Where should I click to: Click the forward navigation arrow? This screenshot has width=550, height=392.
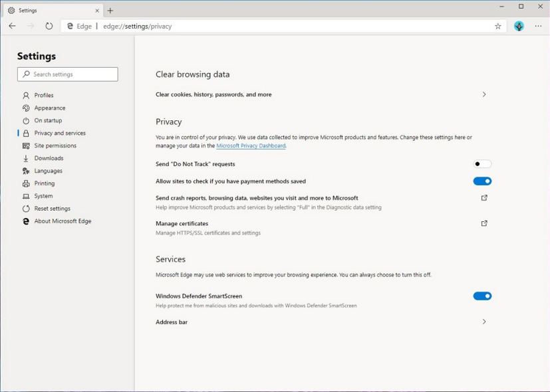[31, 26]
